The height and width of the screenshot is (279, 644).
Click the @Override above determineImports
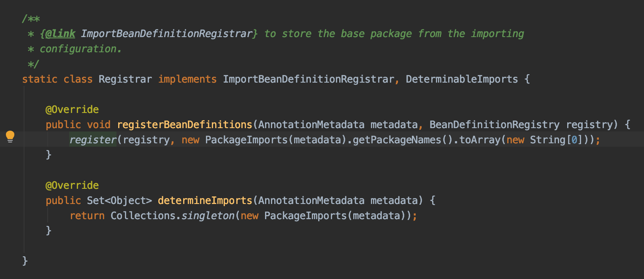[72, 185]
